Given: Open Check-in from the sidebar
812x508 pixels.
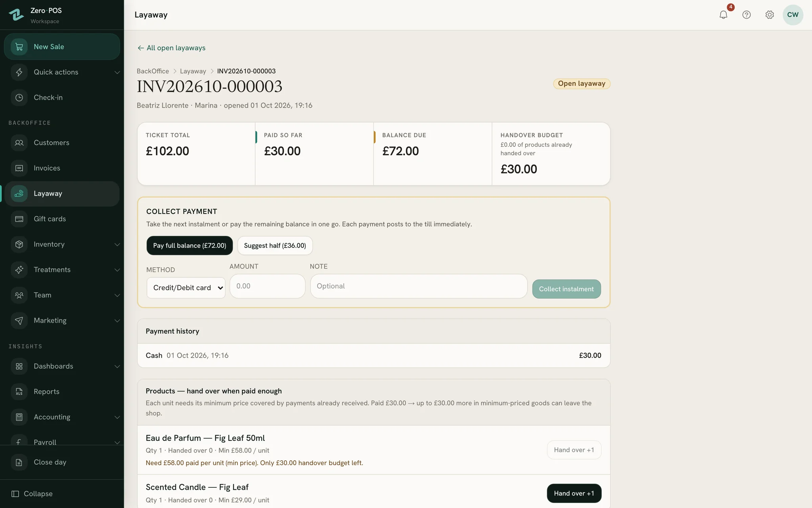Looking at the screenshot, I should tap(62, 98).
